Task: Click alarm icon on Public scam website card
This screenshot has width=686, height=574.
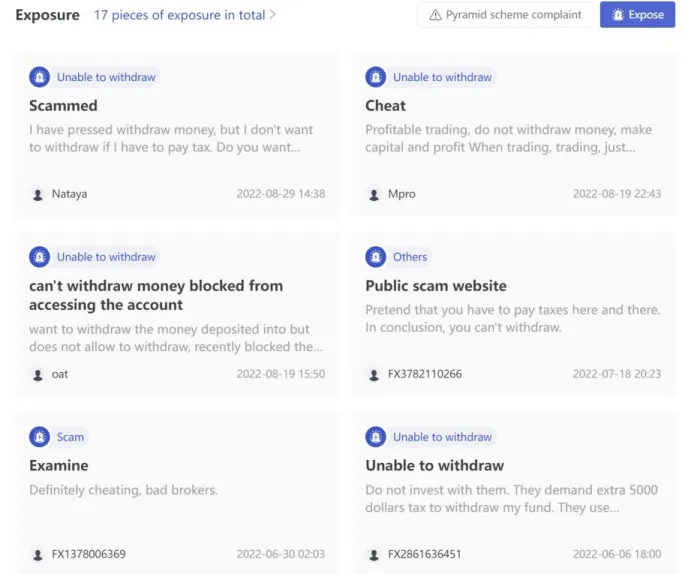Action: click(x=375, y=257)
